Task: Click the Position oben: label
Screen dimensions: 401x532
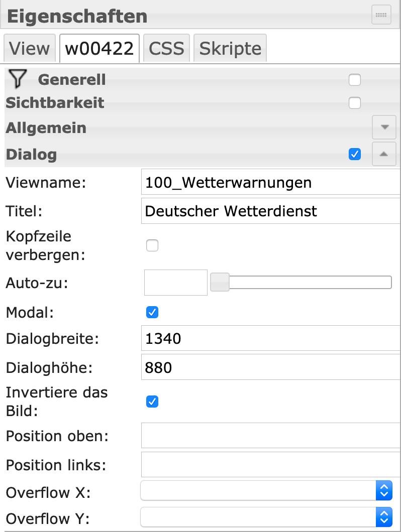Action: [57, 436]
